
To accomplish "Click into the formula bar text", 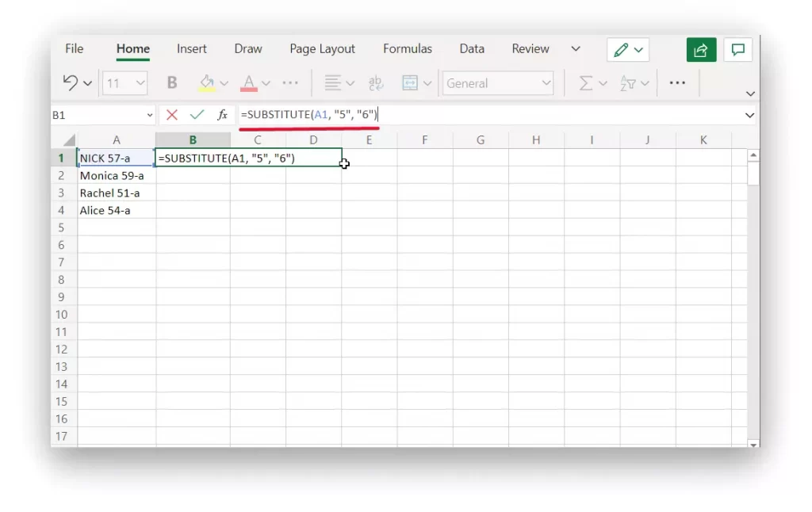I will [310, 114].
